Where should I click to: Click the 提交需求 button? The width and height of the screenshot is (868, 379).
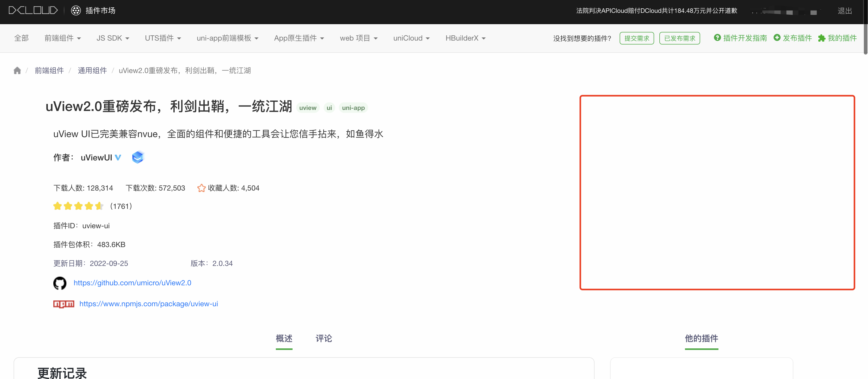point(637,38)
